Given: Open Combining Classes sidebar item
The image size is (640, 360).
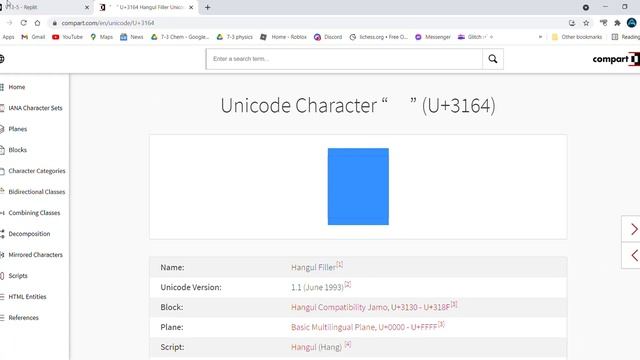Looking at the screenshot, I should click(34, 213).
